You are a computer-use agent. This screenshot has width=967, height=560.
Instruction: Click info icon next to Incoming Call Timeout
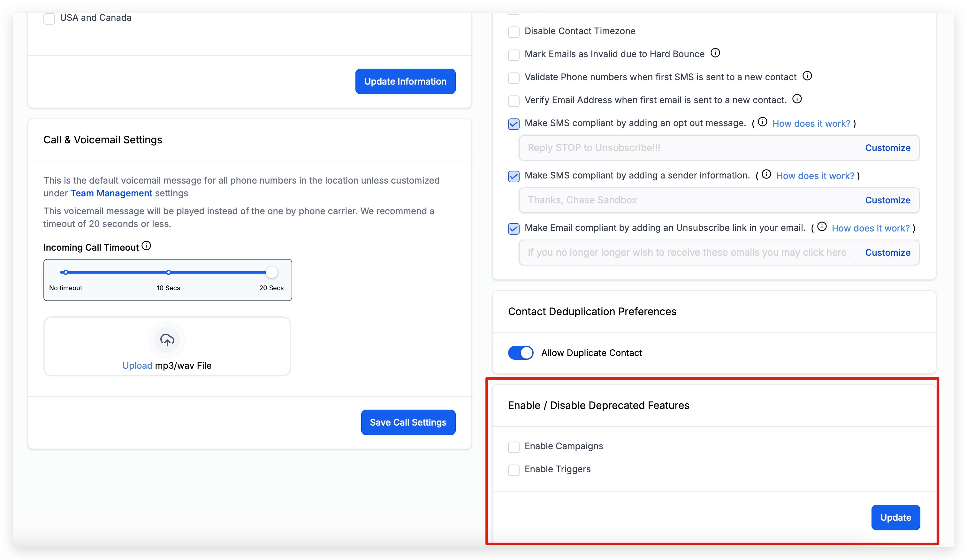tap(146, 246)
